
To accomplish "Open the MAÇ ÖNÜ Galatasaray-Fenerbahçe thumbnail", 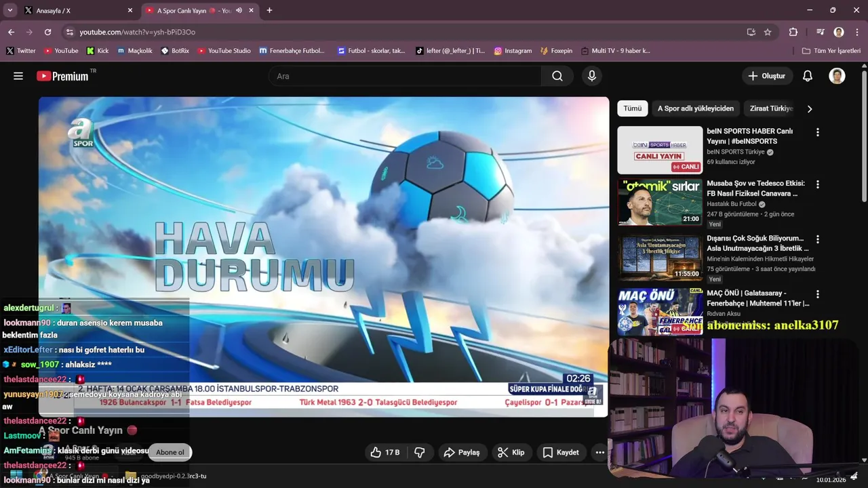I will 660,312.
